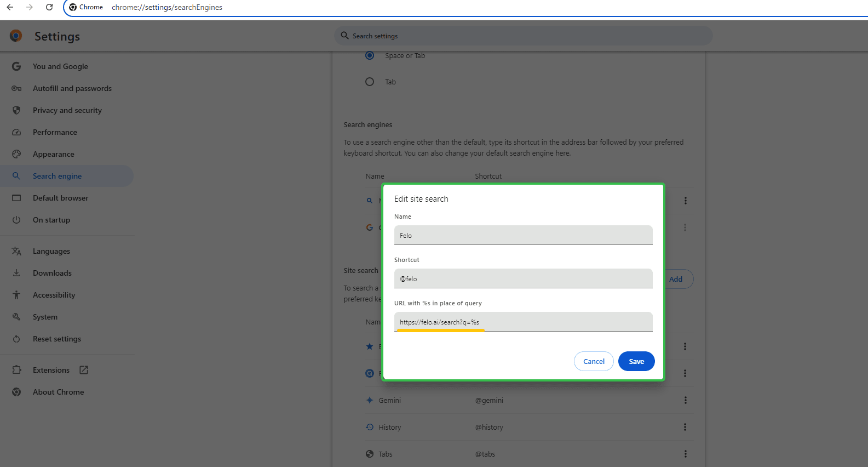Go to Privacy and security section

(x=67, y=110)
